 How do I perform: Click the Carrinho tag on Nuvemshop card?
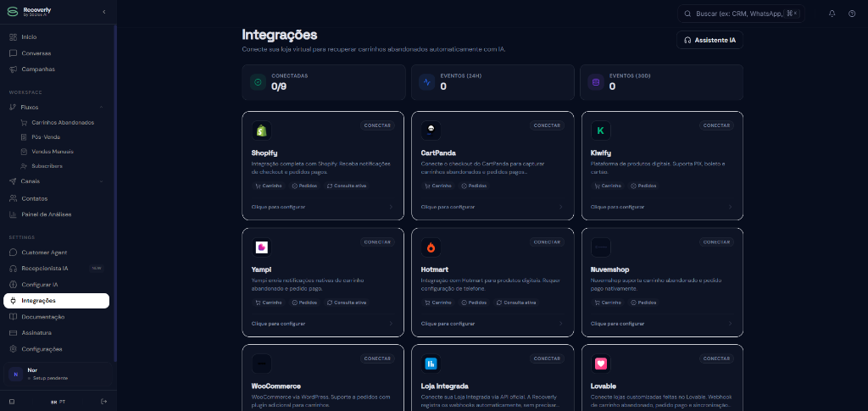(608, 303)
